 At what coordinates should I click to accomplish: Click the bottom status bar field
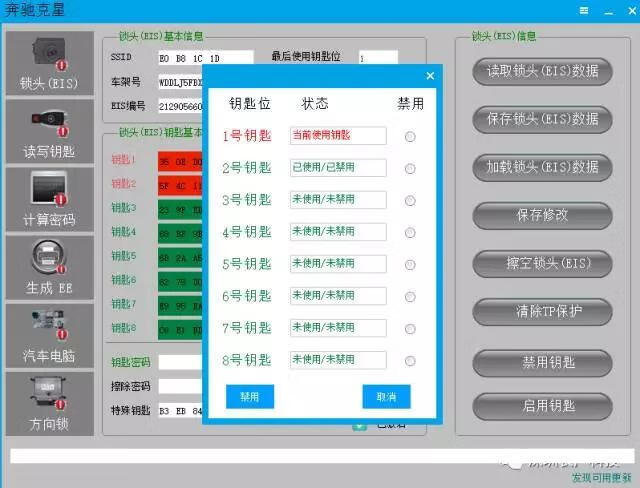click(322, 456)
